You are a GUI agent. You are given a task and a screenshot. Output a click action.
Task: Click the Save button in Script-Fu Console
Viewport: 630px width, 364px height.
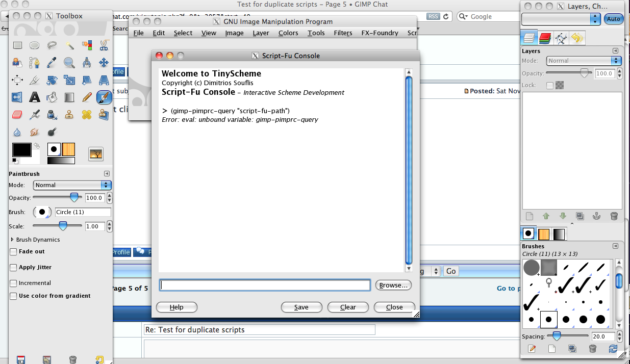[301, 307]
